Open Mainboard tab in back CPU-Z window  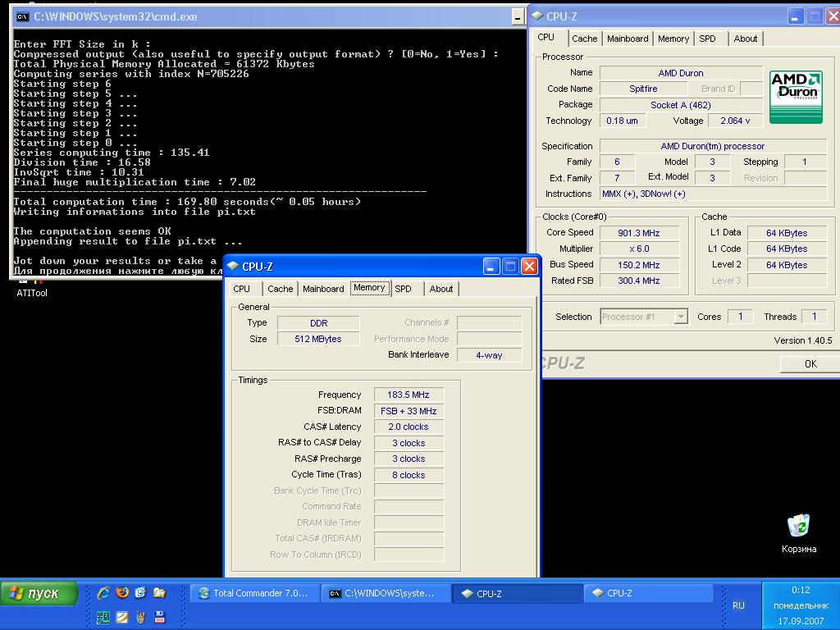point(628,39)
